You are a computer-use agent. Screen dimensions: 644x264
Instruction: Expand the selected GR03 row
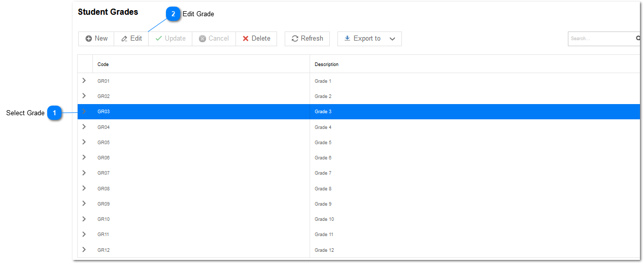point(84,111)
